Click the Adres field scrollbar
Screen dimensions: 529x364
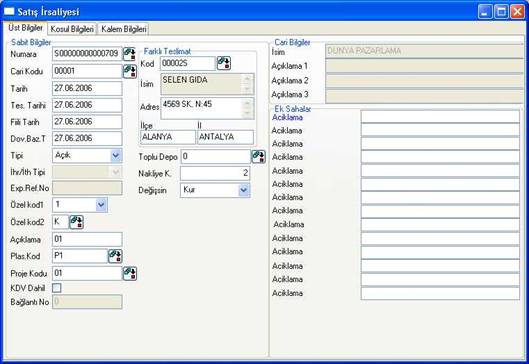[x=248, y=109]
